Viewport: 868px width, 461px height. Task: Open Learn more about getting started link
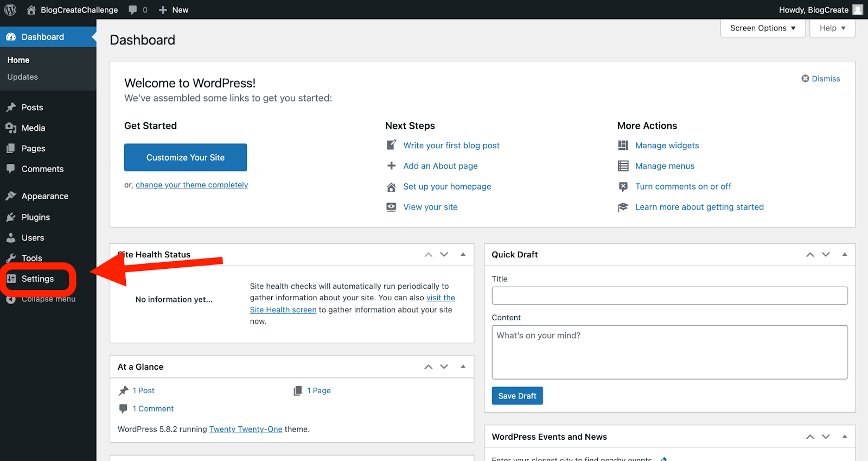(699, 207)
